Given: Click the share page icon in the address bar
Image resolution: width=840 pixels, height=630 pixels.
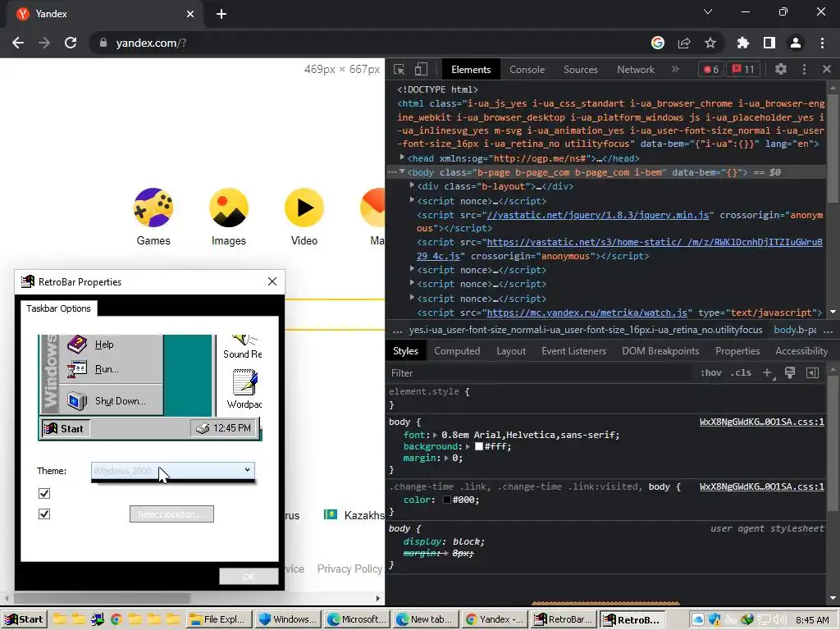Looking at the screenshot, I should [x=684, y=43].
